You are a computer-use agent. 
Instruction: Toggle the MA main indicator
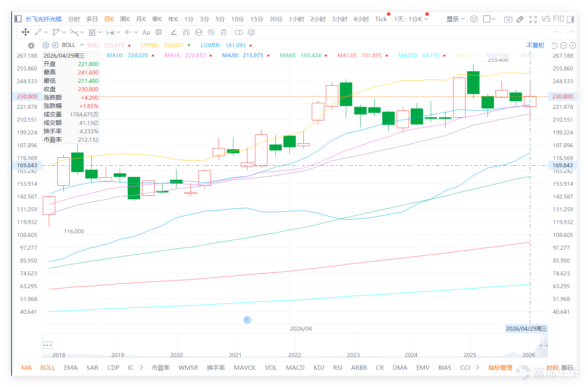click(x=26, y=367)
